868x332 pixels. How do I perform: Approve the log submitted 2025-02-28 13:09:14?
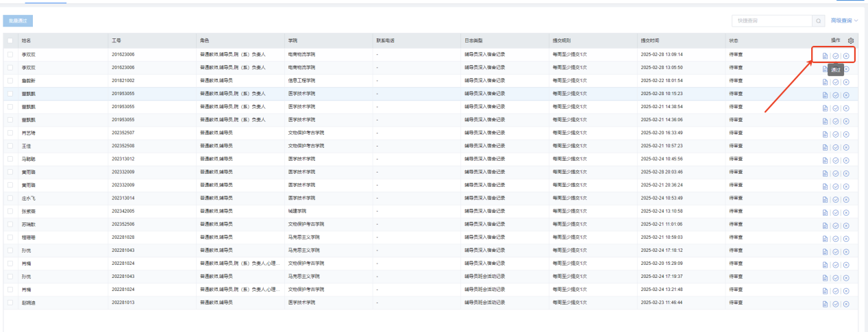click(x=836, y=55)
